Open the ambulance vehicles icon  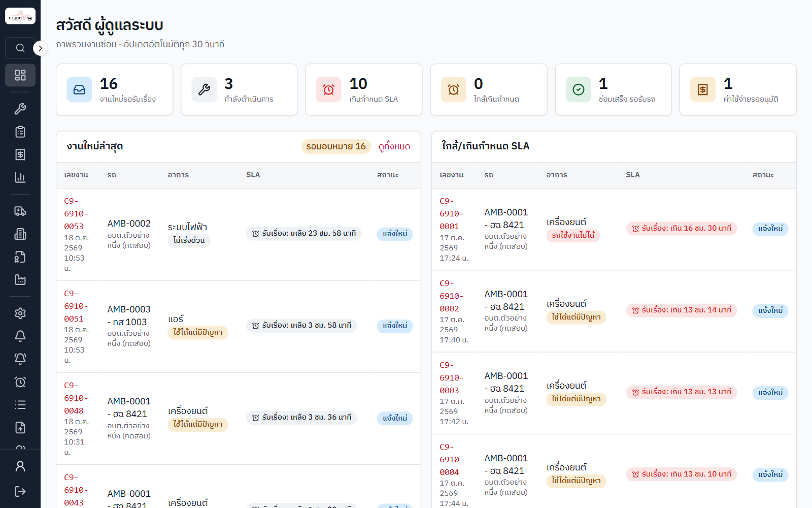point(20,211)
